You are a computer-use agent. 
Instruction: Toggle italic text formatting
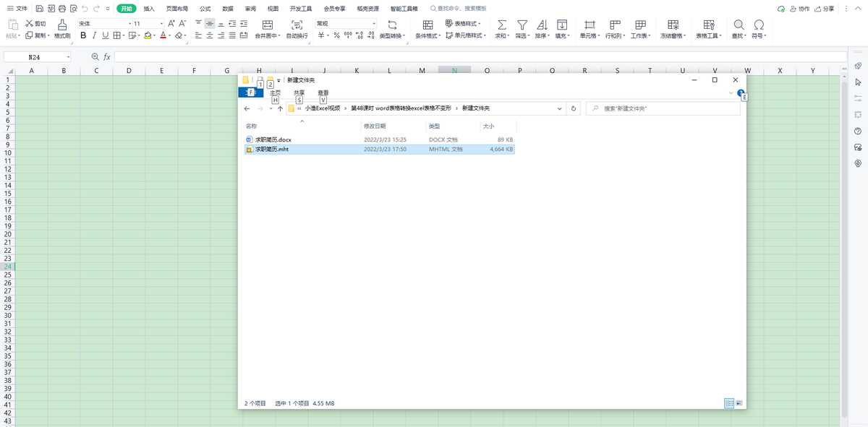pos(94,35)
